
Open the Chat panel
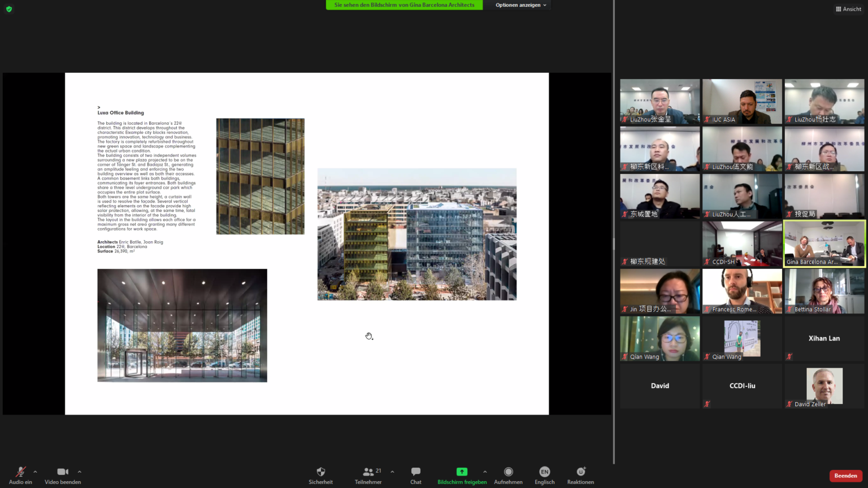(x=416, y=472)
